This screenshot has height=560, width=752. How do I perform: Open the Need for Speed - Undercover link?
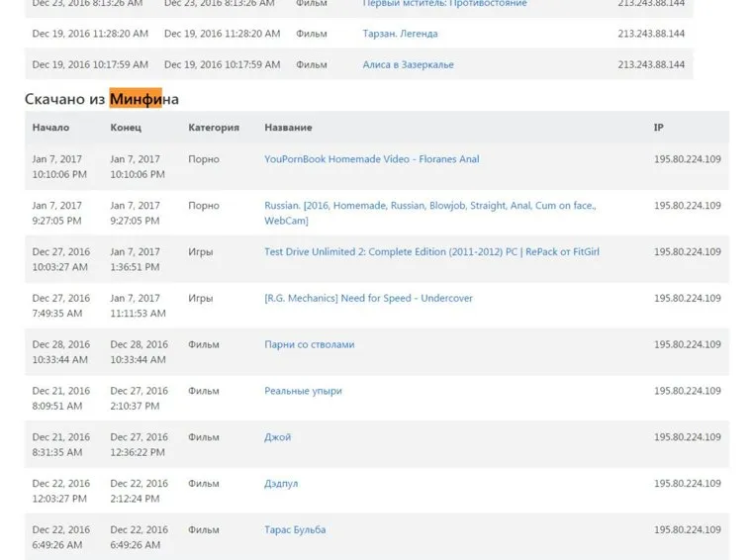pos(368,299)
